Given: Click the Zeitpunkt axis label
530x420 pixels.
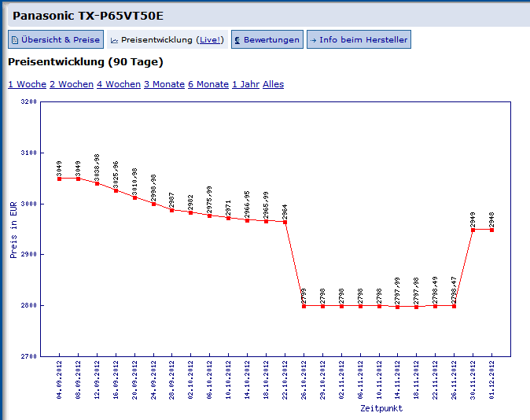Looking at the screenshot, I should pyautogui.click(x=381, y=408).
